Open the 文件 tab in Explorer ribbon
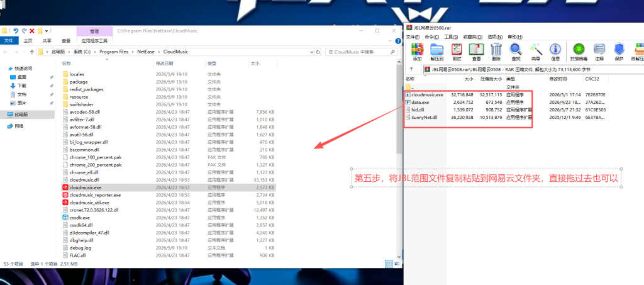This screenshot has height=285, width=644. [x=9, y=41]
